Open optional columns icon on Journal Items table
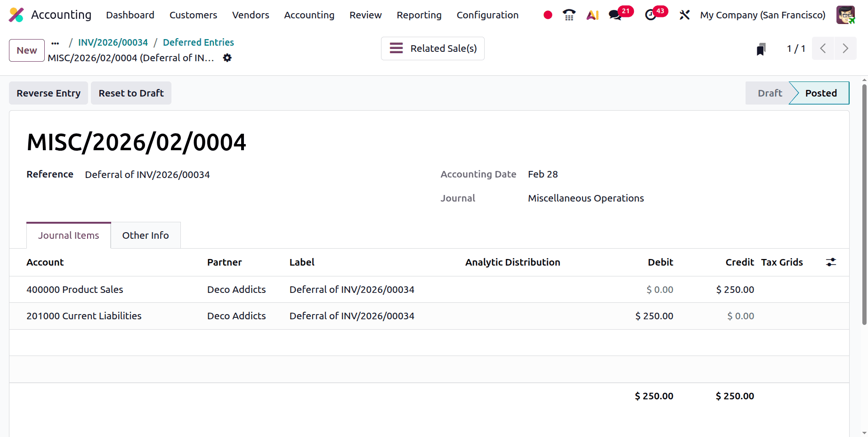The height and width of the screenshot is (437, 868). [x=830, y=262]
